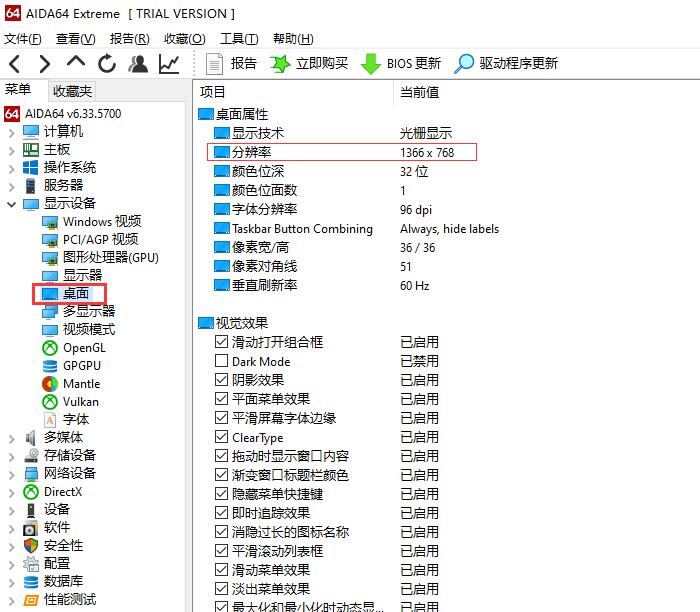Toggle the 拖动时显示窗口内容 checkbox

point(221,456)
